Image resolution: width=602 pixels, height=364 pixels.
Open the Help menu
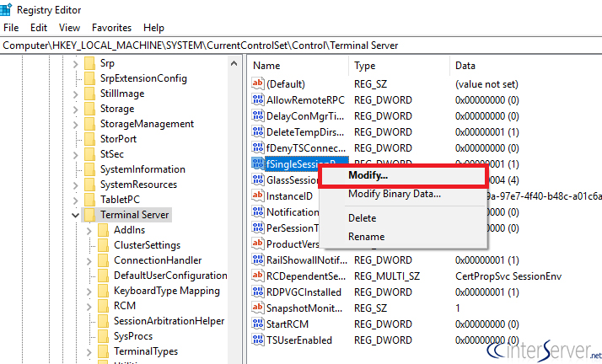[x=154, y=28]
